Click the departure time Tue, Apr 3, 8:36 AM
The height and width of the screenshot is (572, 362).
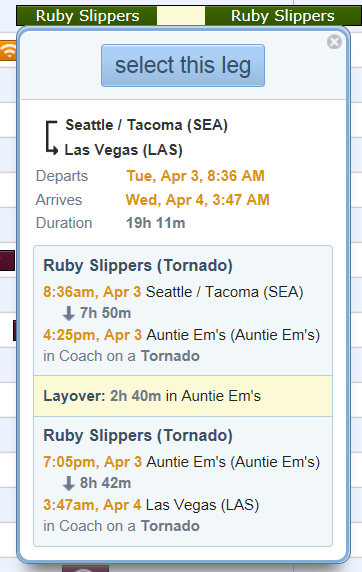(195, 176)
